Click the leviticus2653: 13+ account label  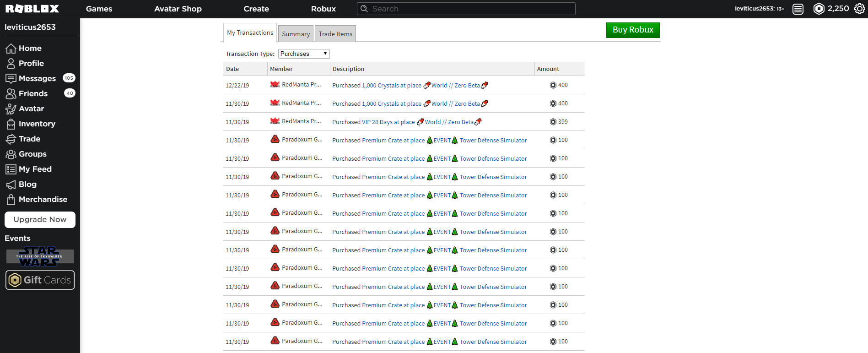point(760,9)
